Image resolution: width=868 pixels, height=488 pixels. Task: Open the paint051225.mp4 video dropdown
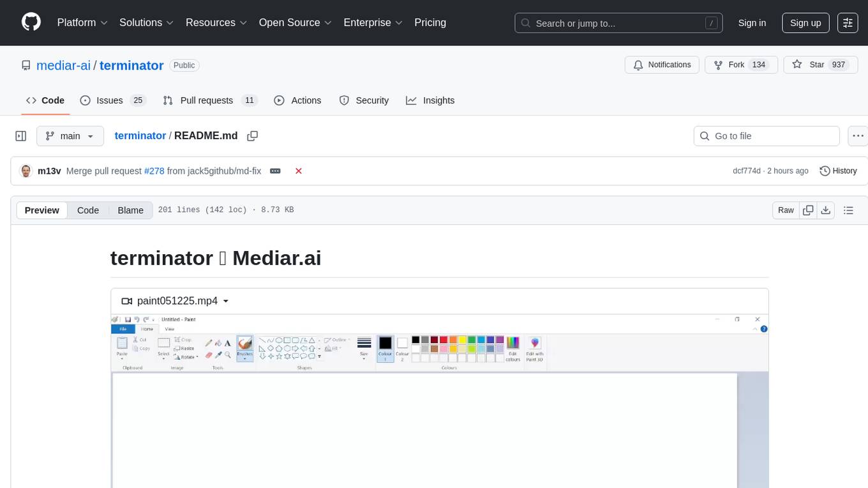[x=176, y=301]
